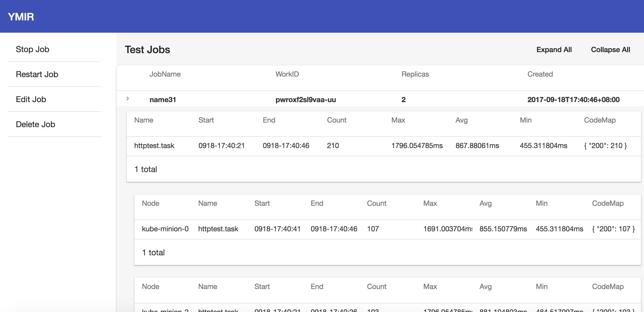The image size is (644, 312).
Task: Click the Collapse All button
Action: 610,50
